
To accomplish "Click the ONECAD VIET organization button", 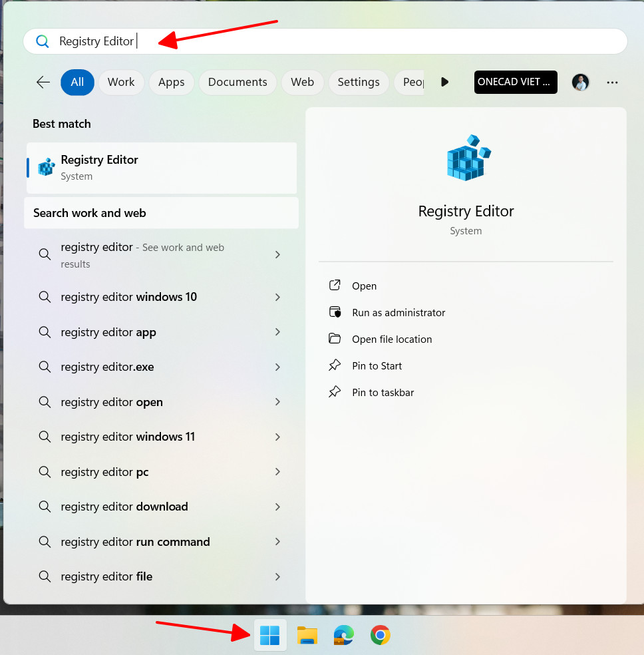I will [516, 82].
